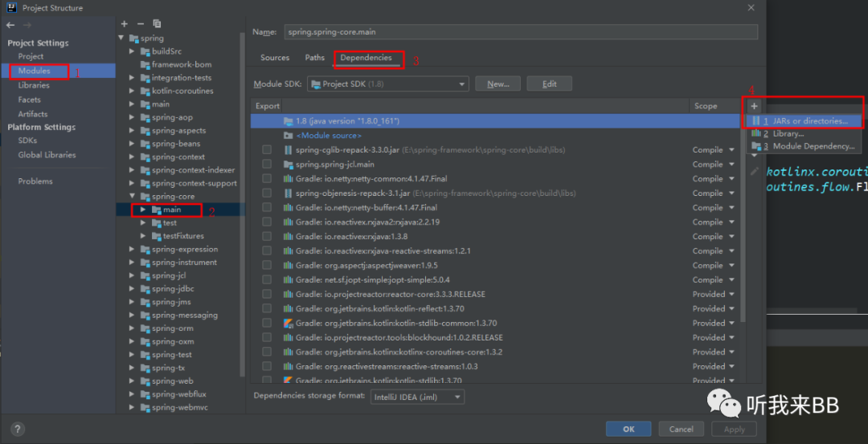Click the add dependency plus button

click(x=754, y=106)
